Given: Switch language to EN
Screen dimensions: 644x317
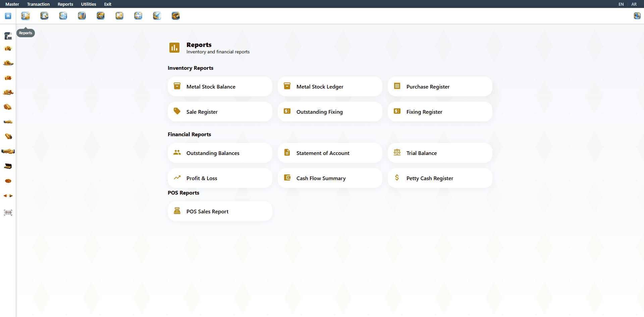Looking at the screenshot, I should pyautogui.click(x=621, y=4).
